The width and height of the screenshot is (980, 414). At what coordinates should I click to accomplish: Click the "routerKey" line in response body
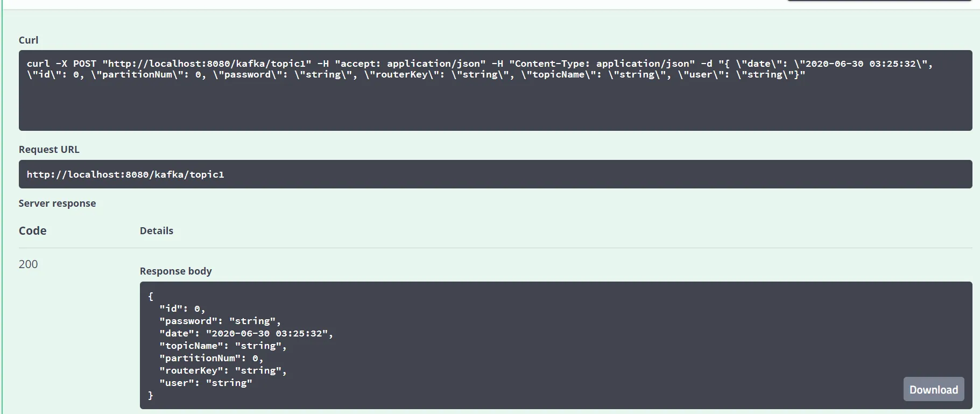(x=223, y=371)
